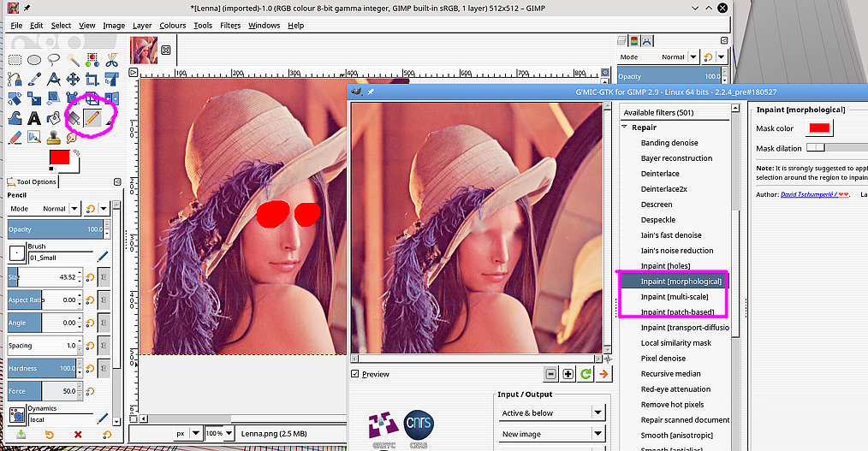Zoom out G'MIC preview with minus button
This screenshot has height=451, width=868.
[x=550, y=375]
